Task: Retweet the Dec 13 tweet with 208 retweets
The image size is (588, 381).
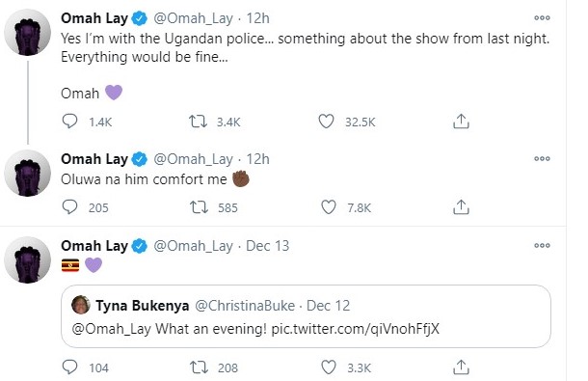Action: pyautogui.click(x=199, y=367)
